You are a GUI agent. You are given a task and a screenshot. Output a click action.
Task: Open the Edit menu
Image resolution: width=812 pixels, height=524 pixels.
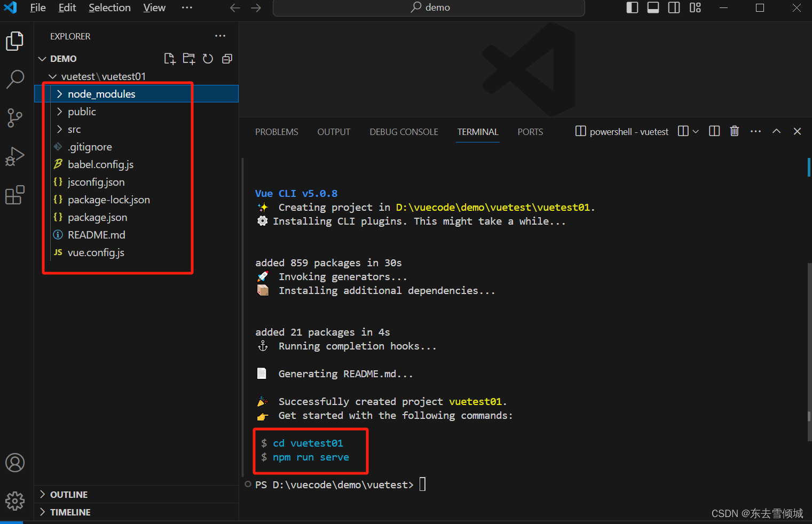[67, 7]
